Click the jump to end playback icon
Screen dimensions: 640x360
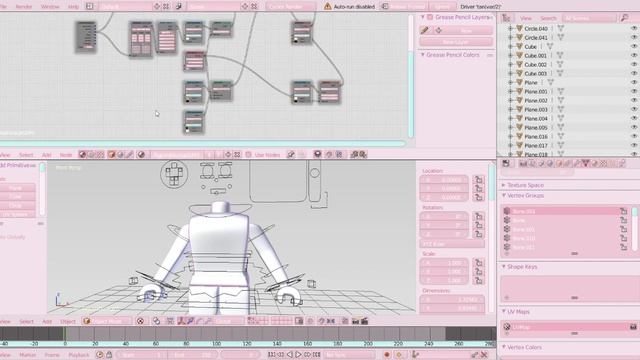pyautogui.click(x=316, y=355)
